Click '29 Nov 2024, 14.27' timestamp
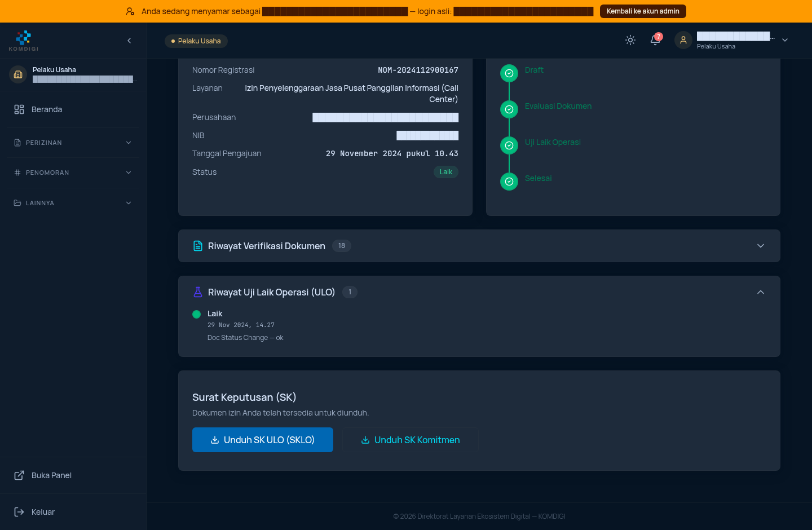The image size is (812, 530). pos(241,325)
